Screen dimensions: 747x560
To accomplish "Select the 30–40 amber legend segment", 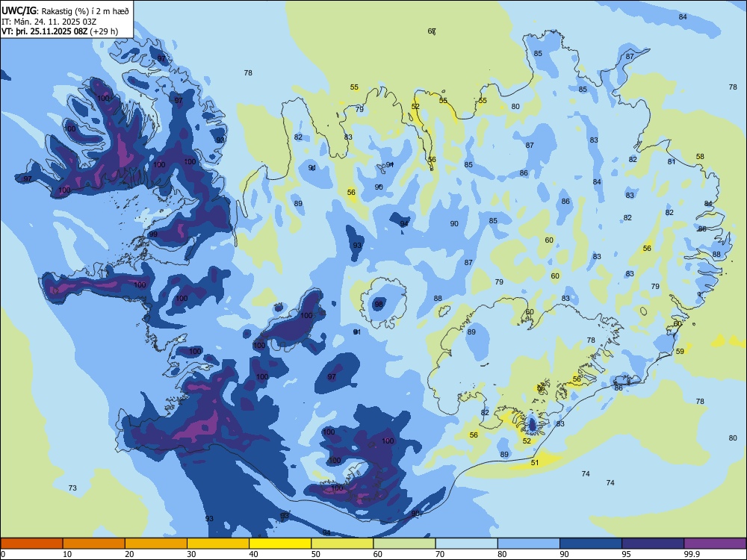I will [x=218, y=544].
